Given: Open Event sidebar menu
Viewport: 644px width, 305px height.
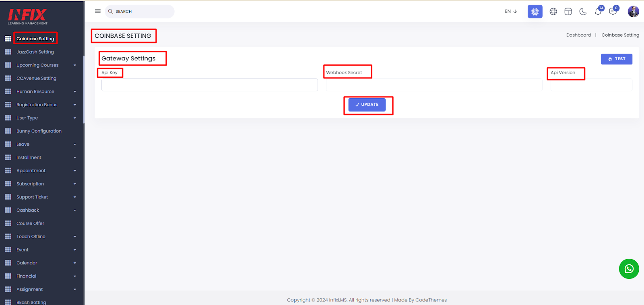Looking at the screenshot, I should point(23,250).
